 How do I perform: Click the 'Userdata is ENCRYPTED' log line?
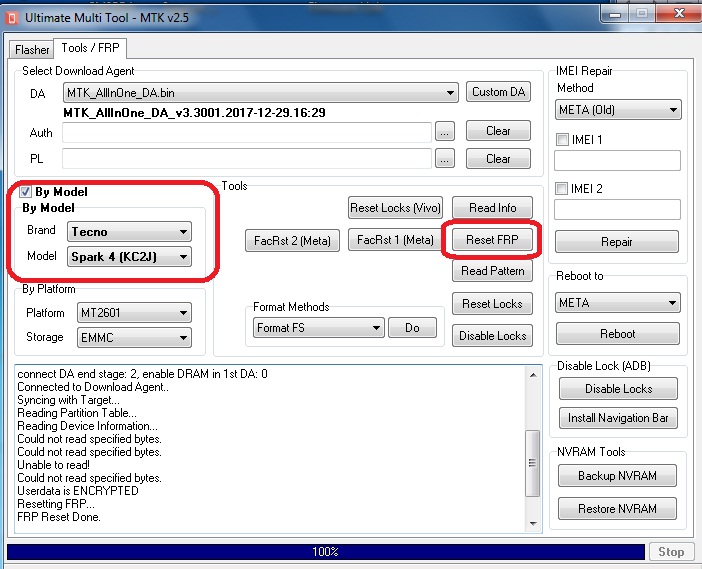coord(78,491)
